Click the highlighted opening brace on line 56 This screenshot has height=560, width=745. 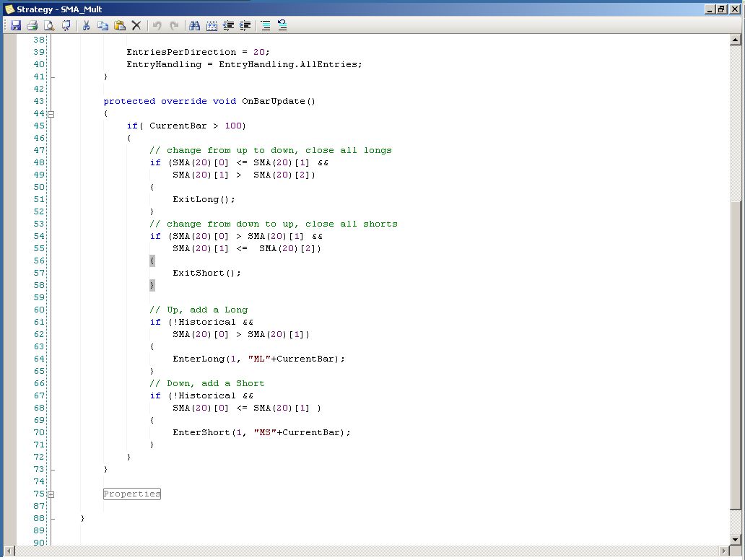[x=152, y=261]
